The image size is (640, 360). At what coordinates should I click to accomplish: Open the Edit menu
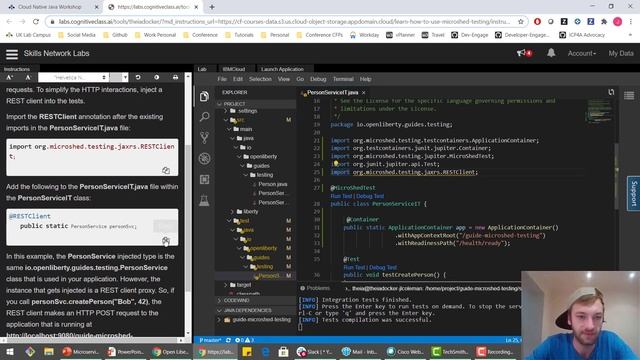tap(238, 79)
